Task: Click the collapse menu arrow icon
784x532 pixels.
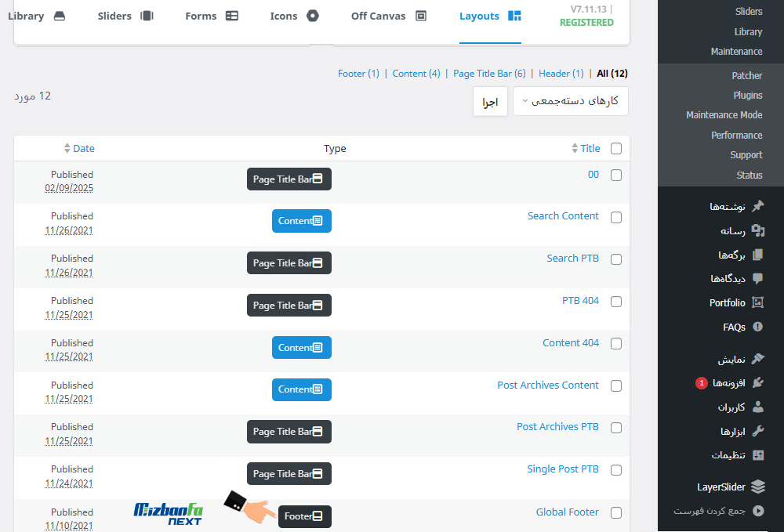Action: 758,511
